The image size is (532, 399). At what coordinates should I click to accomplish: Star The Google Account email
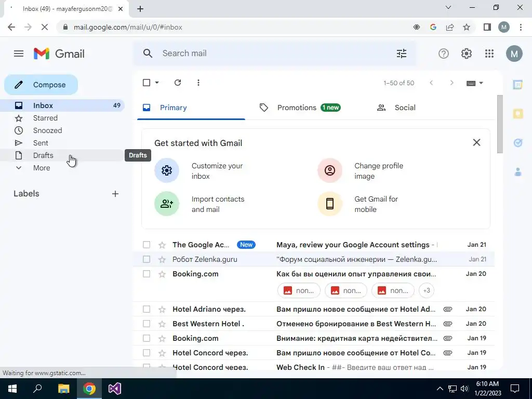[x=162, y=245]
